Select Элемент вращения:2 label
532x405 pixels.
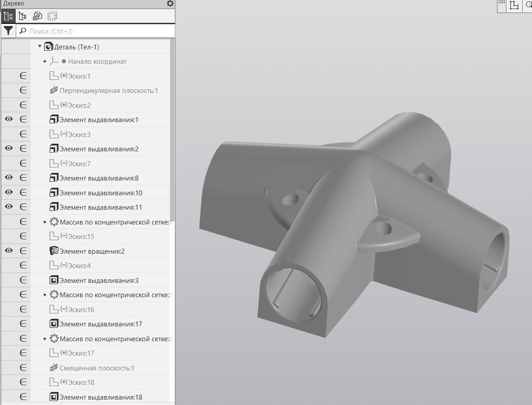(x=92, y=251)
